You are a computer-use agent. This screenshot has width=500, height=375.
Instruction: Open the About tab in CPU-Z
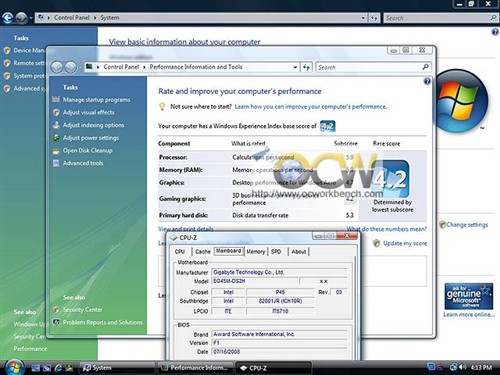click(x=299, y=252)
